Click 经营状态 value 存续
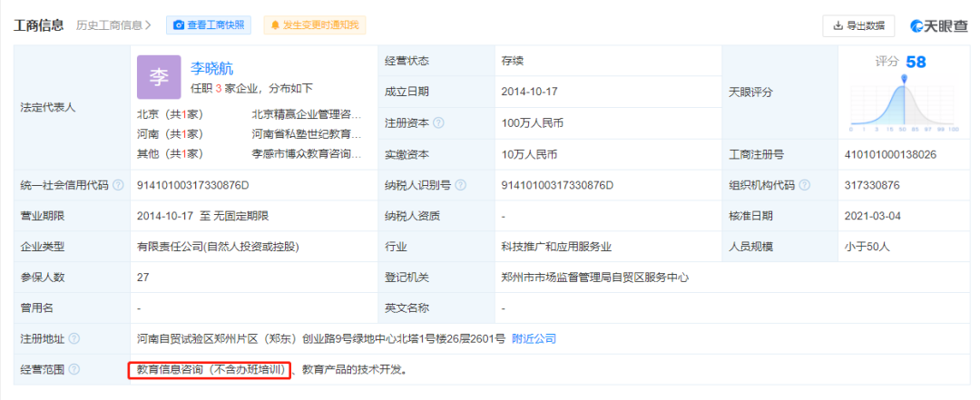980x400 pixels. click(512, 62)
